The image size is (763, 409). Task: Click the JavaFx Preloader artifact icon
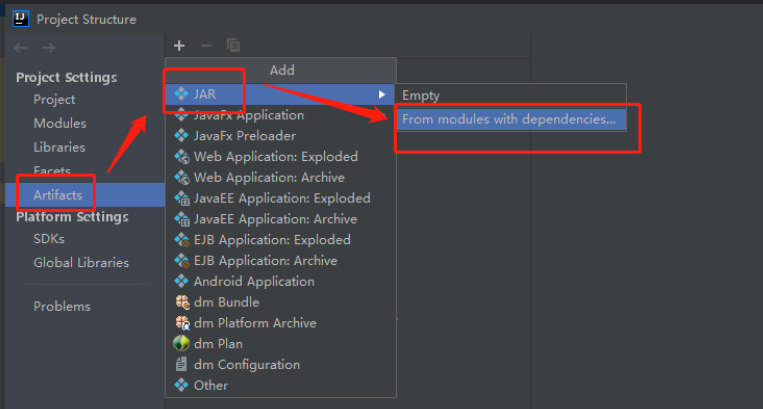coord(182,135)
